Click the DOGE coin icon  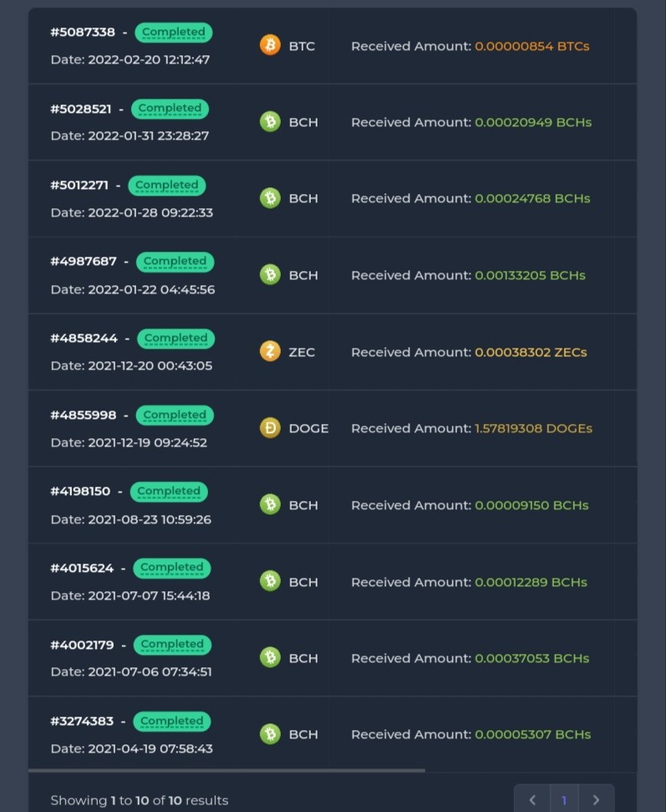[x=270, y=428]
